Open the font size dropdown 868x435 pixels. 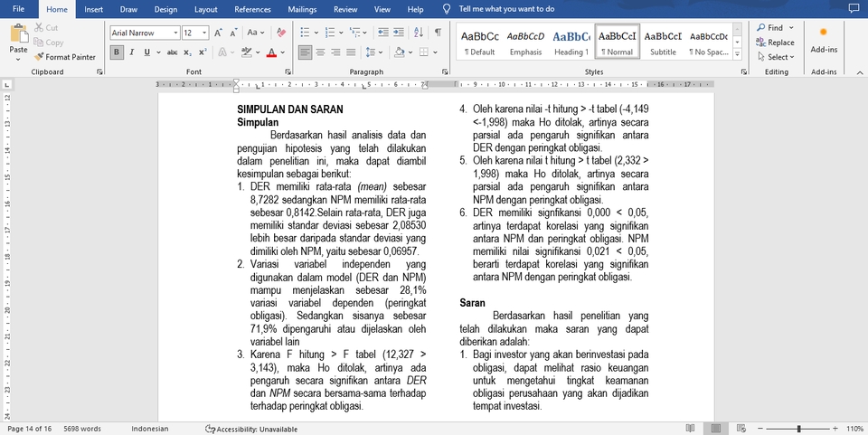pos(204,33)
